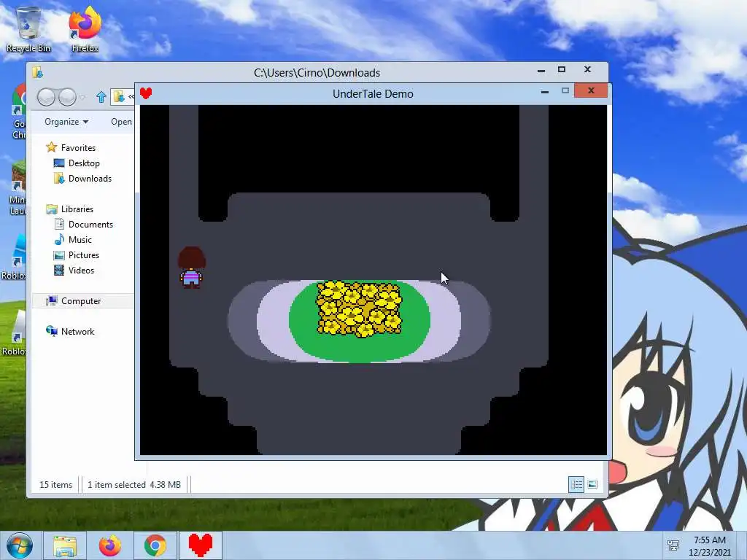Click the '15 items' status bar text
This screenshot has height=560, width=747.
pyautogui.click(x=55, y=485)
